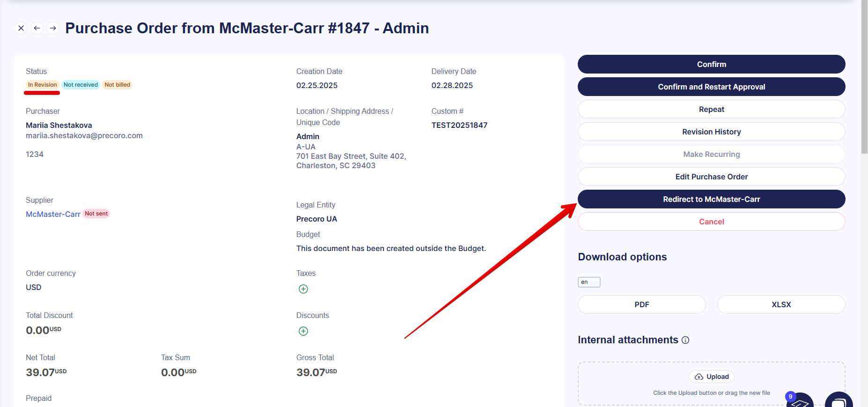Click Redirect to McMaster-Carr button

point(711,199)
